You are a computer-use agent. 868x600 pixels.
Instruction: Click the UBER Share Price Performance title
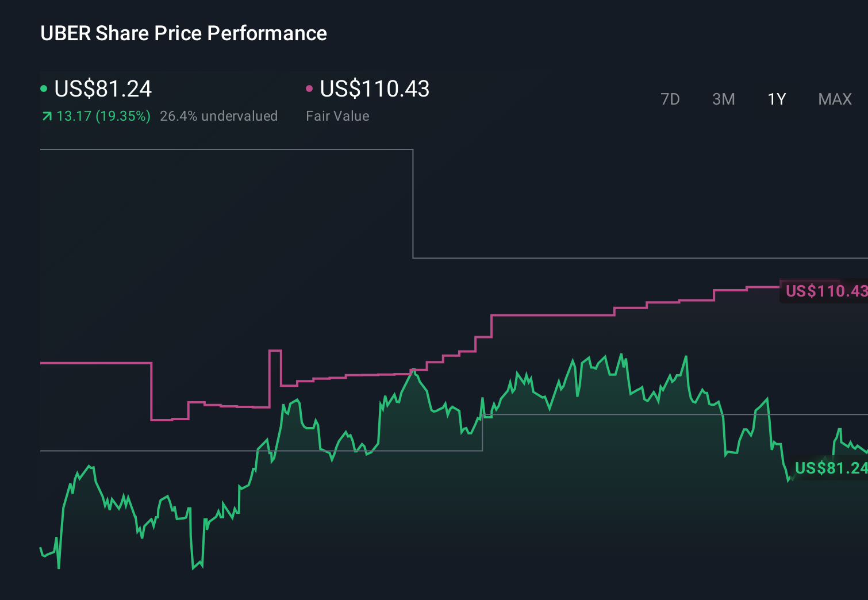[x=183, y=33]
